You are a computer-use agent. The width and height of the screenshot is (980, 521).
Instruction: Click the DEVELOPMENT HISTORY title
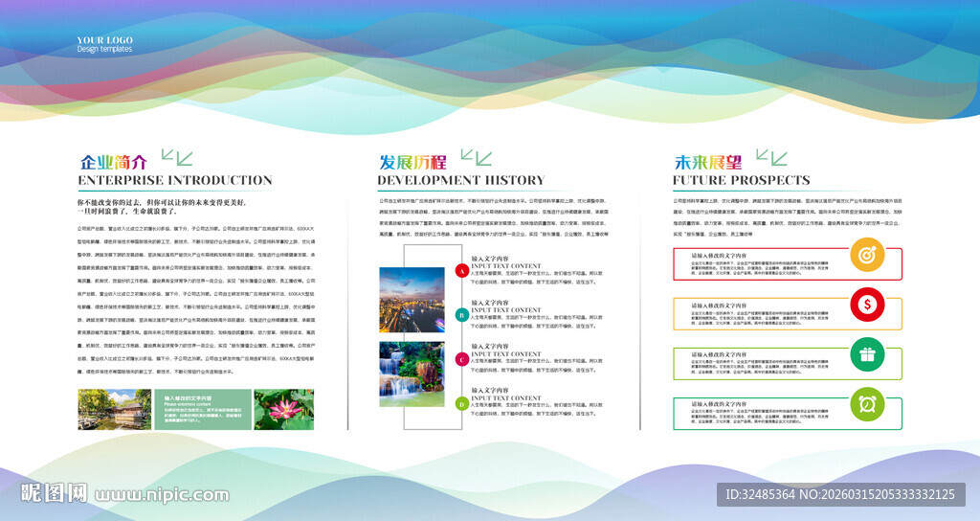coord(461,181)
